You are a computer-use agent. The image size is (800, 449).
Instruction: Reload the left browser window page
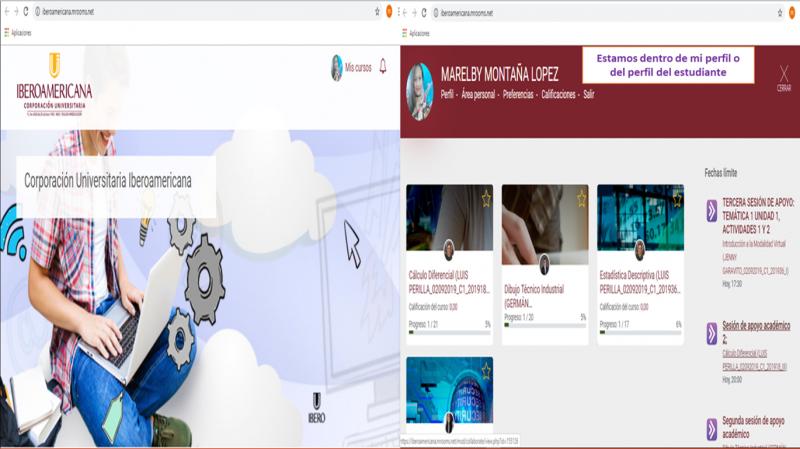(26, 11)
